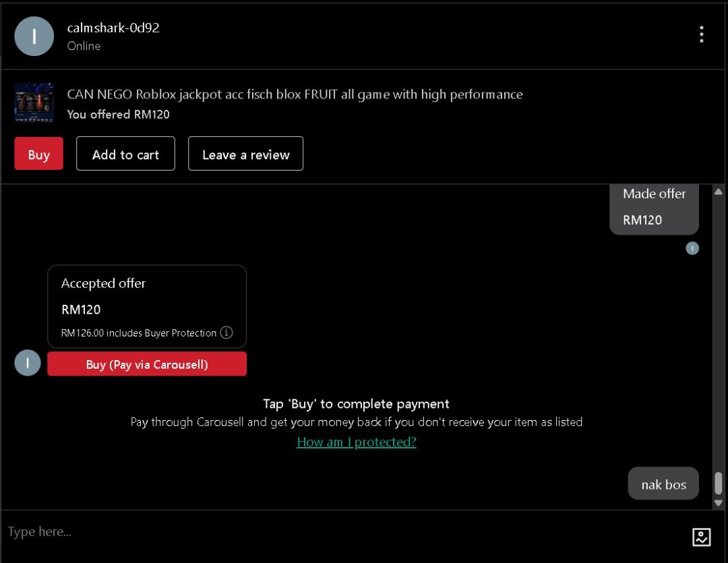
Task: Click the Leave a review button
Action: coord(245,154)
